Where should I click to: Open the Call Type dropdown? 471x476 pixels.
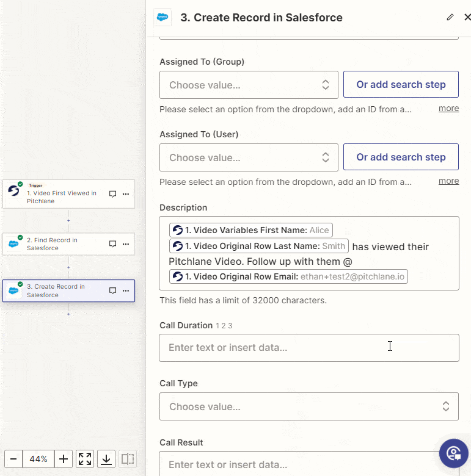[309, 406]
